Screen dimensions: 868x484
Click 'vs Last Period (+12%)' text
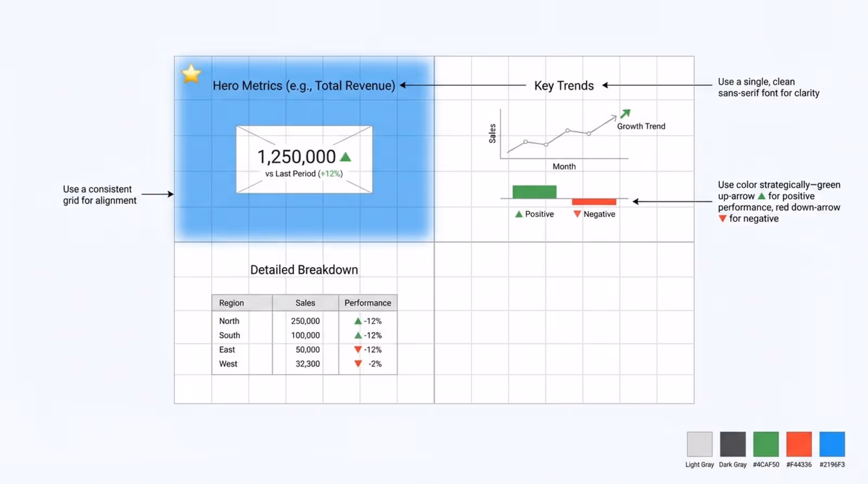point(304,174)
